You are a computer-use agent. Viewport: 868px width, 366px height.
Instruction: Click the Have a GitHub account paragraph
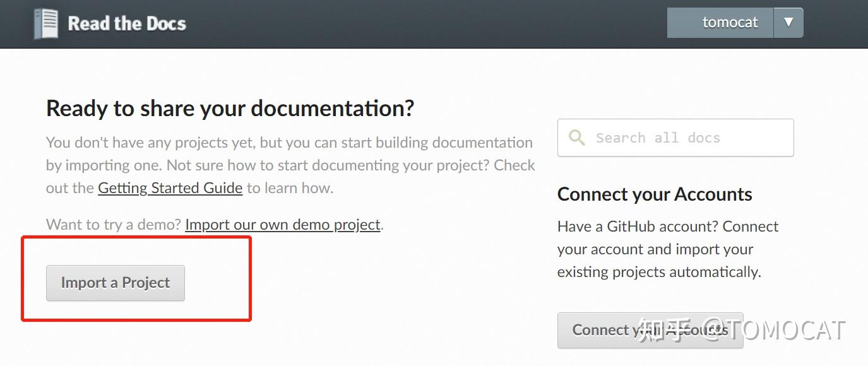point(668,249)
